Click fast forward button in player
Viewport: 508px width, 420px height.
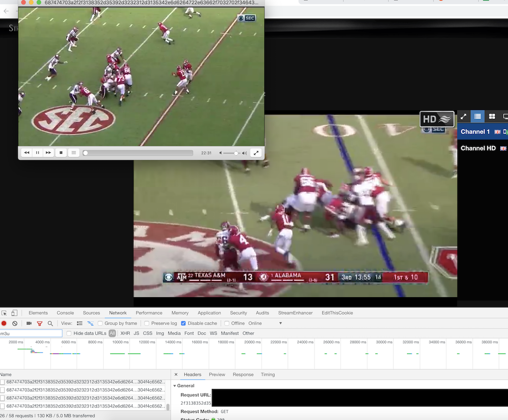pos(48,153)
